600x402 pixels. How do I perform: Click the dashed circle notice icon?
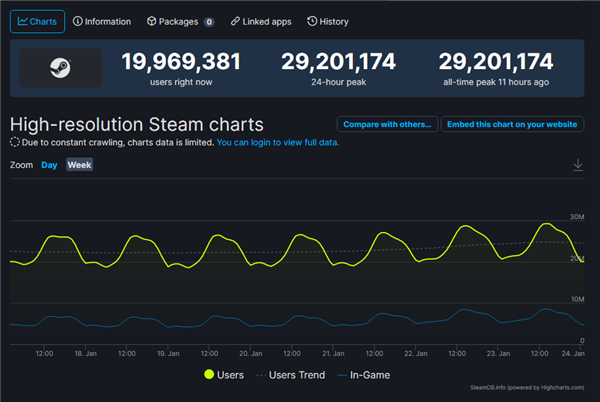point(15,142)
